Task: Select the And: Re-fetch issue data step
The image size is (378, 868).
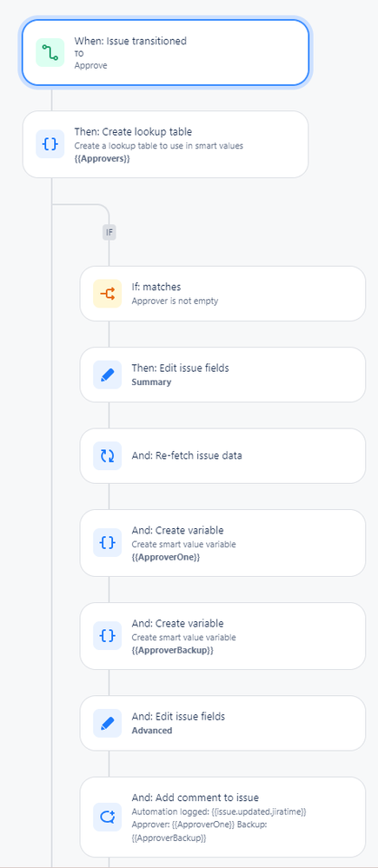Action: click(222, 455)
